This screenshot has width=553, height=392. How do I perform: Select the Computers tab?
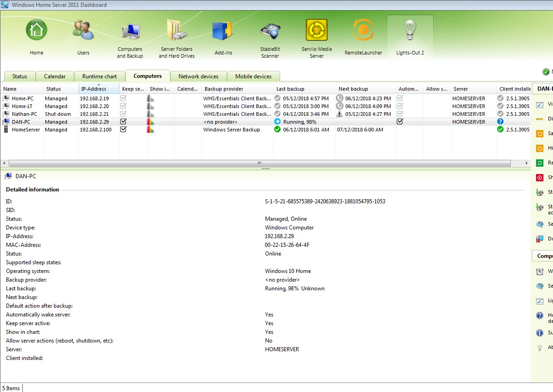147,76
